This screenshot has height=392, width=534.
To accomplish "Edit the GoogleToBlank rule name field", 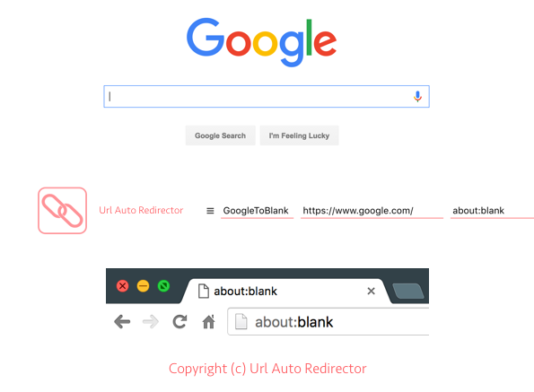I will (257, 211).
